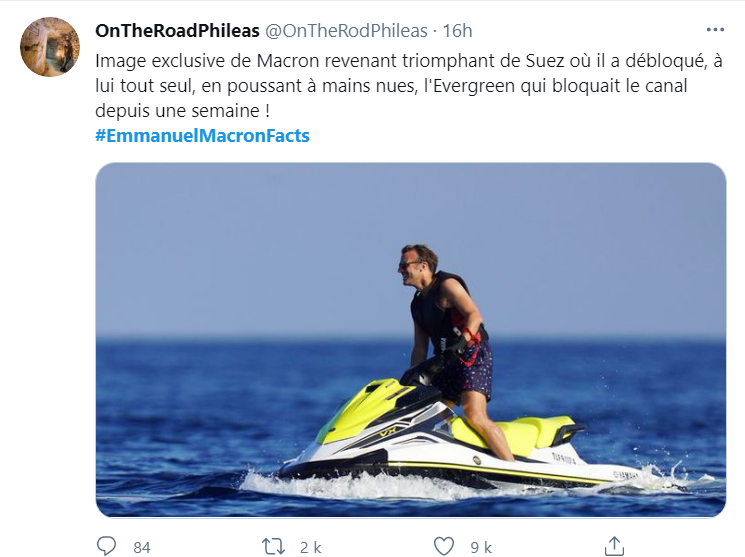745x557 pixels.
Task: Open the OnTheRoadPhileas display name link
Action: (x=176, y=31)
